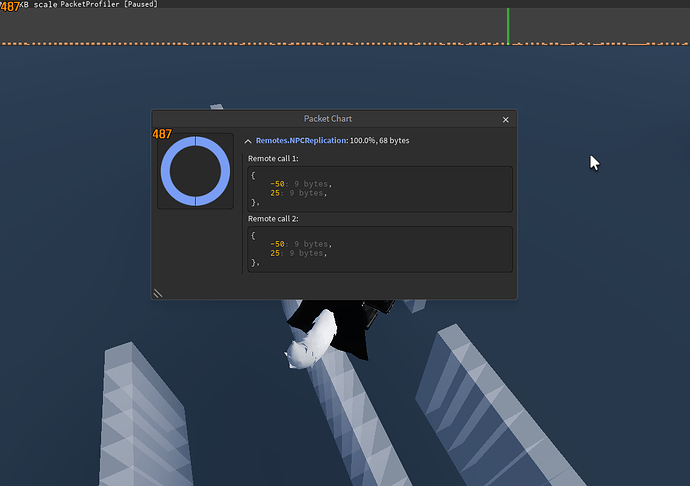The height and width of the screenshot is (486, 690).
Task: Click the Remote call 1 code block
Action: tap(380, 188)
